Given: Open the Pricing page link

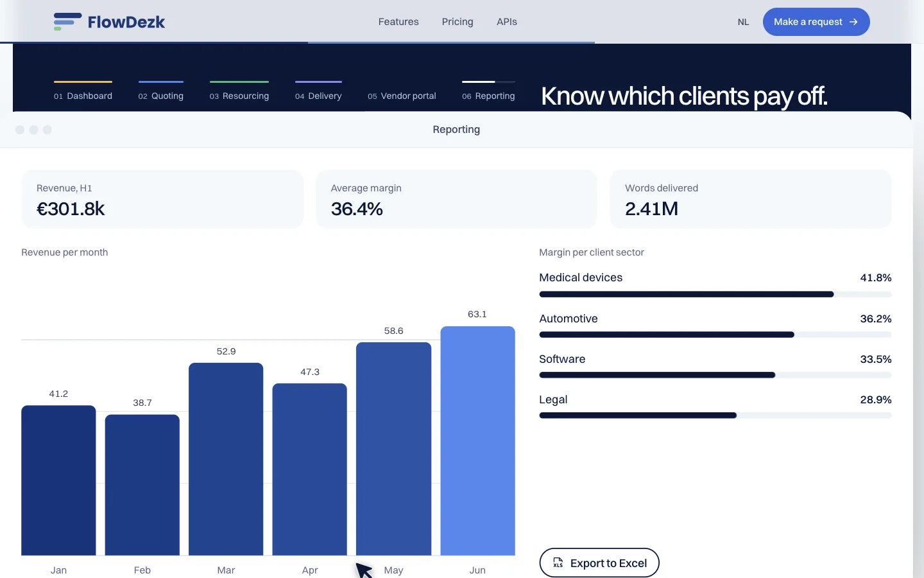Looking at the screenshot, I should point(458,22).
